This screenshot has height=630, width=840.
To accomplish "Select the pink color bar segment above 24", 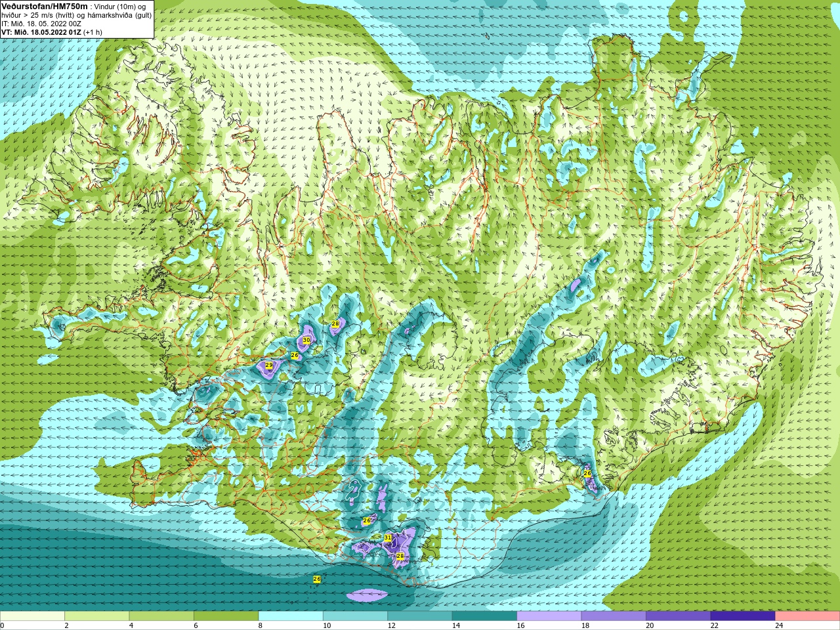I will pyautogui.click(x=808, y=616).
